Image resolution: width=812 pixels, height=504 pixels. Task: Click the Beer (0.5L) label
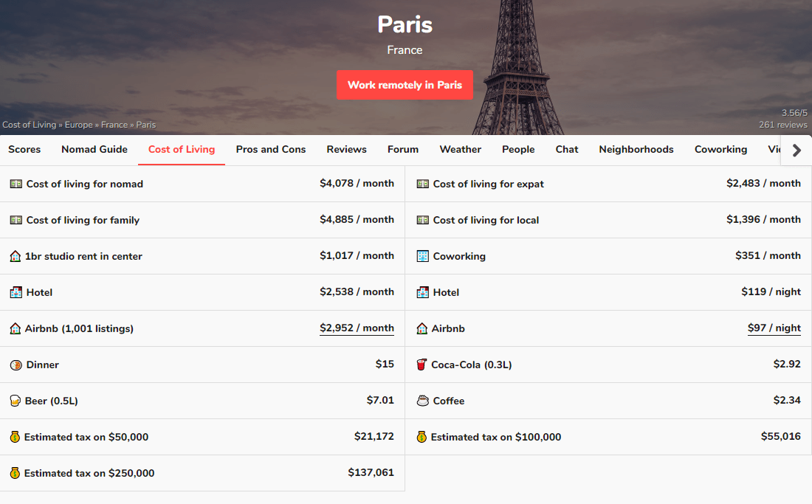point(51,401)
